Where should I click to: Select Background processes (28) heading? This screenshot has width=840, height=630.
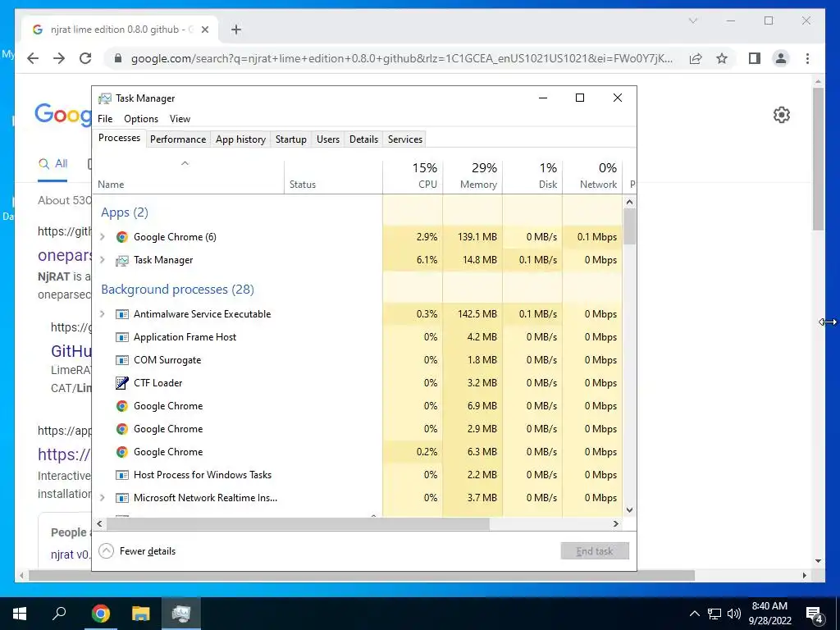click(177, 290)
